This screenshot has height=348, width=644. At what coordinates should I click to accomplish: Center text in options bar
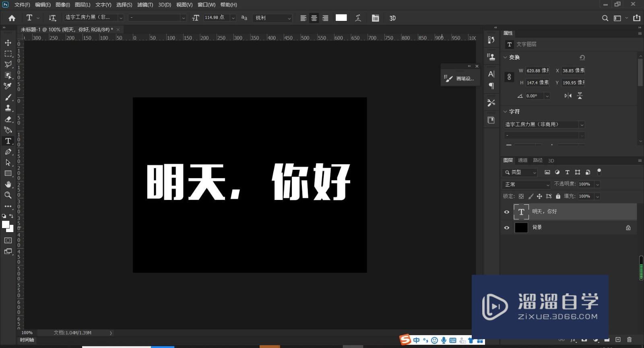tap(314, 18)
